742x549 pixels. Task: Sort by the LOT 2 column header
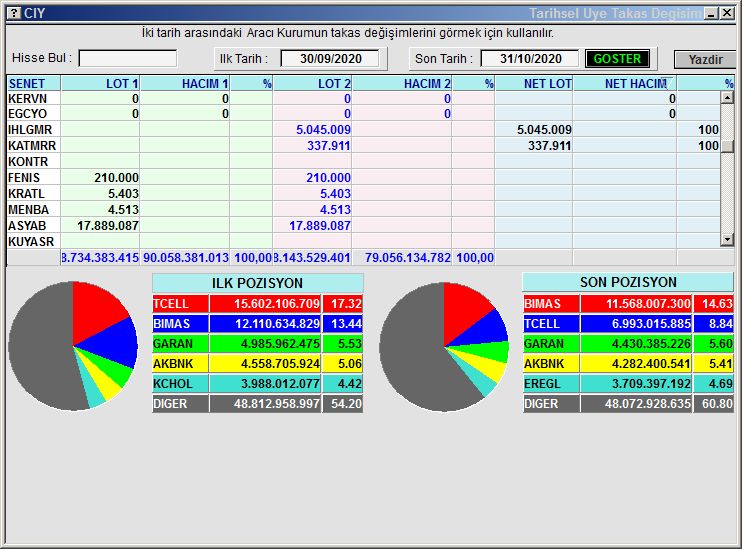(312, 83)
